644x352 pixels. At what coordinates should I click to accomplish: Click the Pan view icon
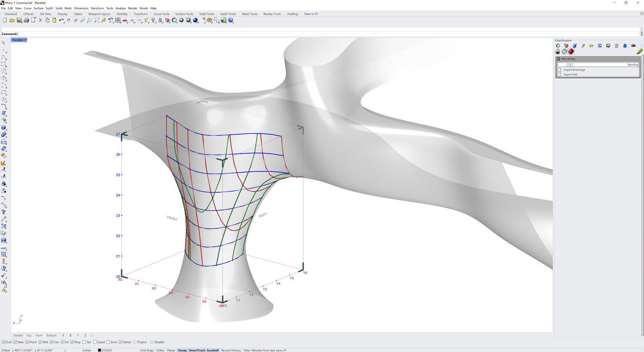pyautogui.click(x=69, y=20)
